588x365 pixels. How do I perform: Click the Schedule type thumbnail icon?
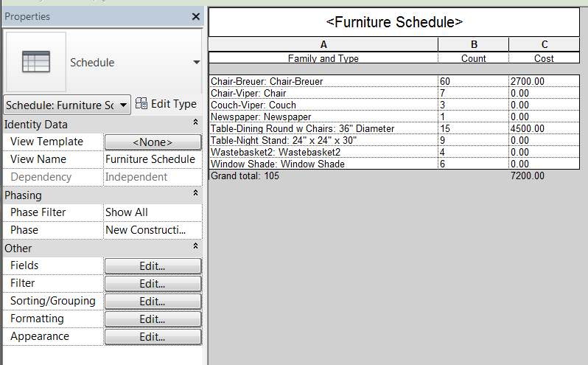[x=35, y=62]
